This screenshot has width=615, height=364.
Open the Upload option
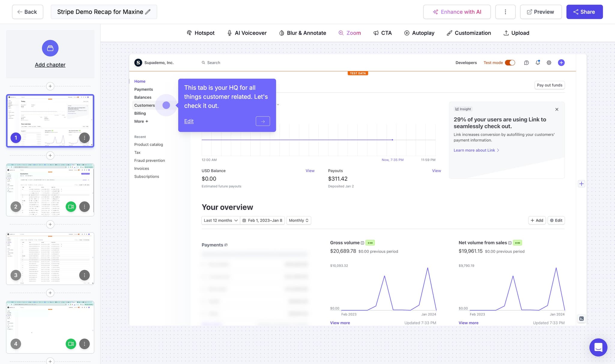click(516, 33)
